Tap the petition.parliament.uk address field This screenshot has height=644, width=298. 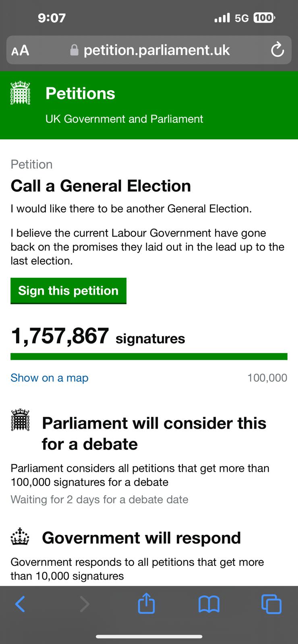pos(156,50)
